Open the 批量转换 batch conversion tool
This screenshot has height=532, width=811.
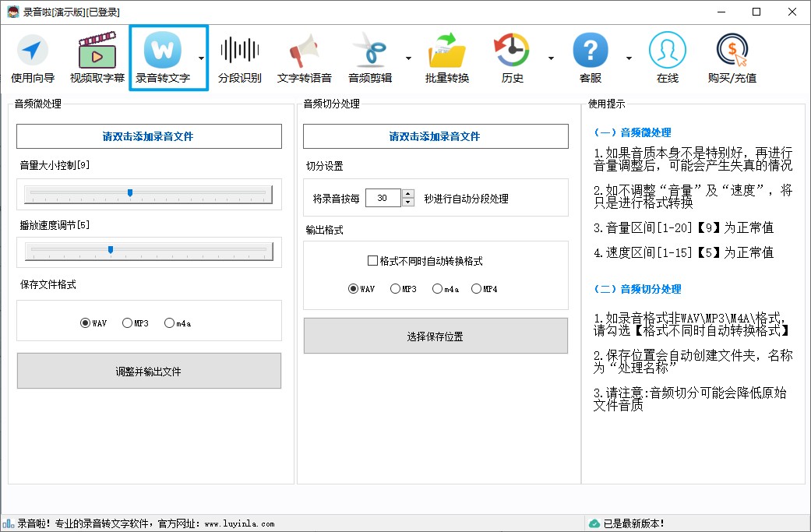(446, 57)
